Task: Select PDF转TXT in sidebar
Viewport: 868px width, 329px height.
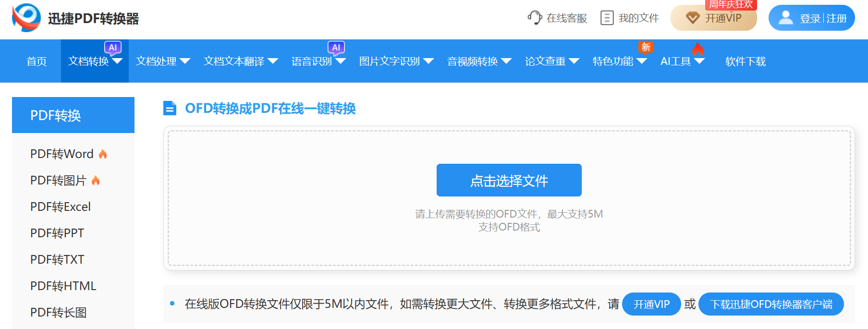Action: click(57, 259)
